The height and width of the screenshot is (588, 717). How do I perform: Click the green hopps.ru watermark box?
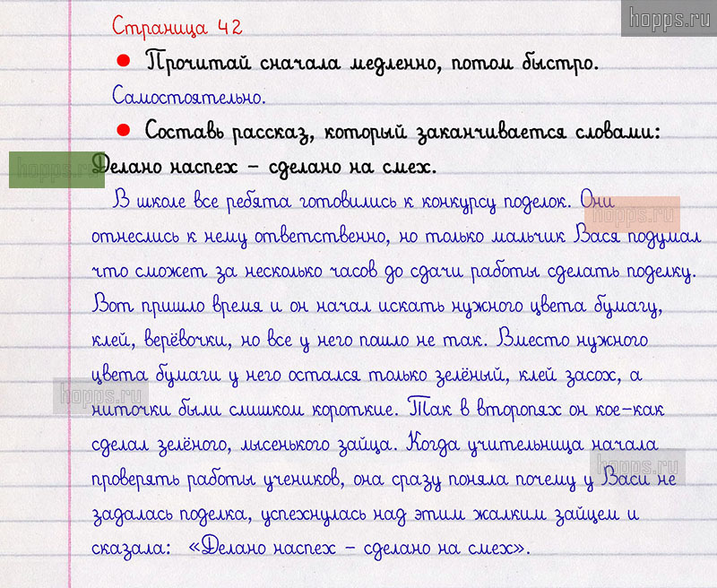(56, 169)
